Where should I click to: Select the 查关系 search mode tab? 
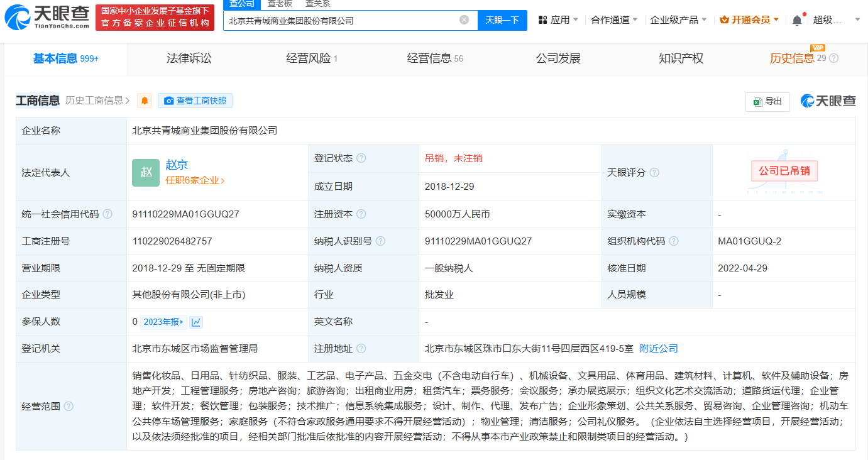click(317, 4)
